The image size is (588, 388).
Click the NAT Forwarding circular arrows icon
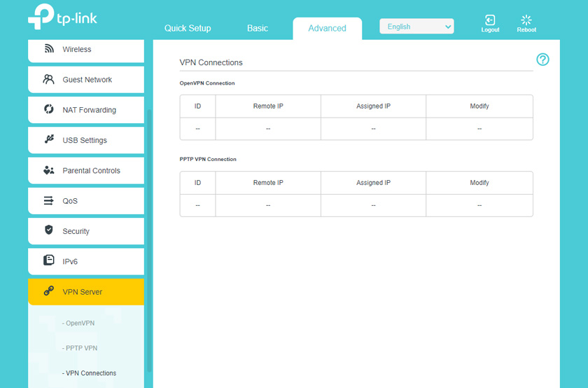point(49,109)
